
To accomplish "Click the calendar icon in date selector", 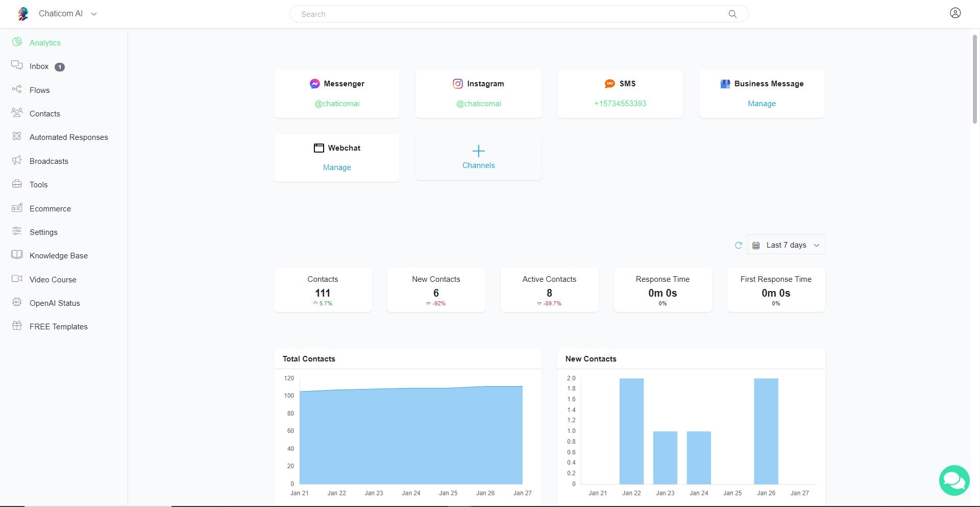I will click(x=756, y=246).
